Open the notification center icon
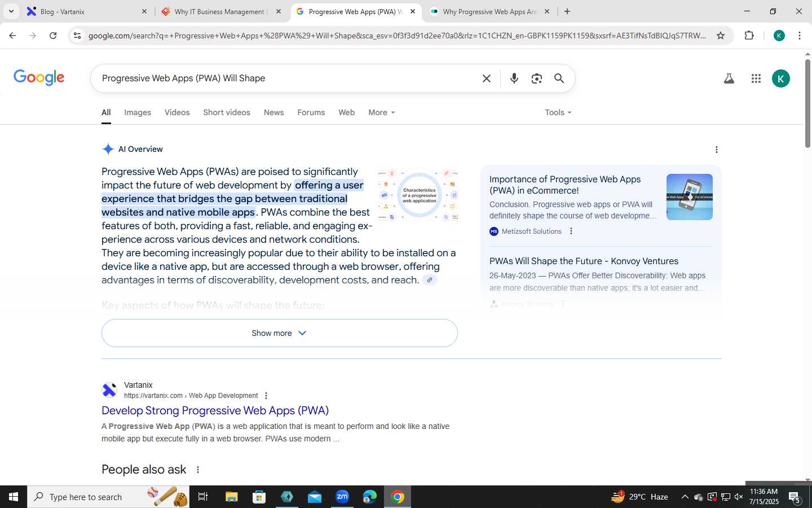The height and width of the screenshot is (508, 812). pyautogui.click(x=795, y=497)
